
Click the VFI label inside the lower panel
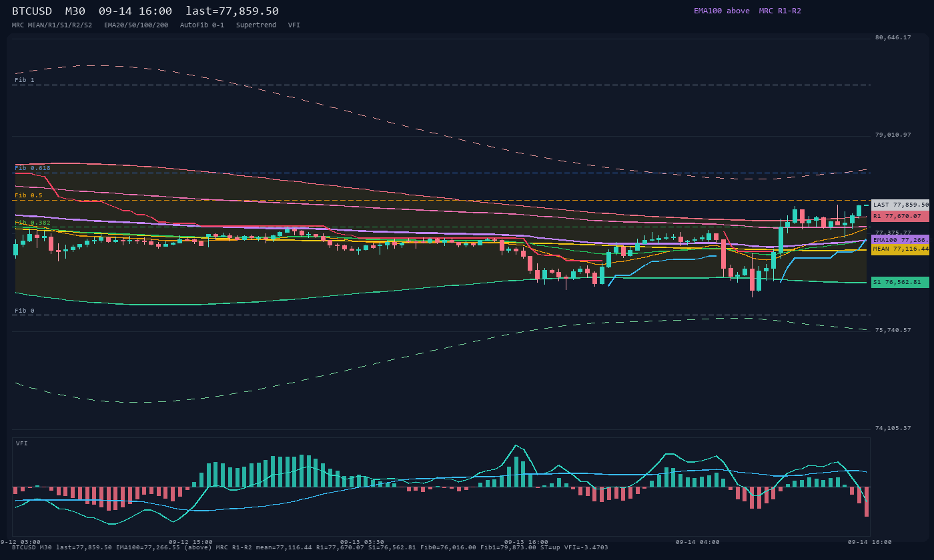(22, 443)
